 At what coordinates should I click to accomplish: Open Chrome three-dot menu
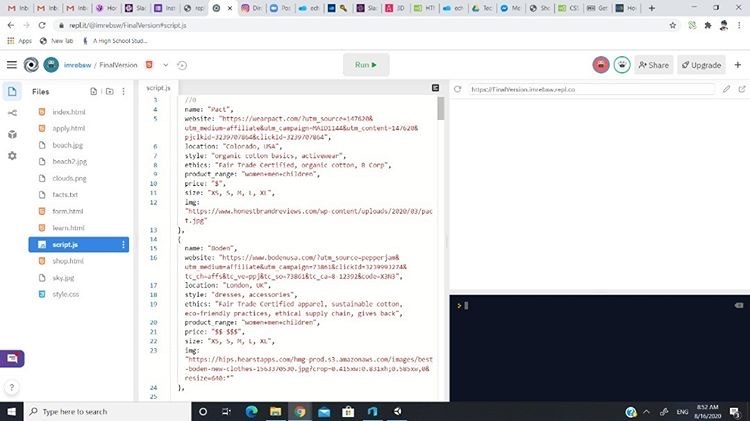[x=739, y=25]
